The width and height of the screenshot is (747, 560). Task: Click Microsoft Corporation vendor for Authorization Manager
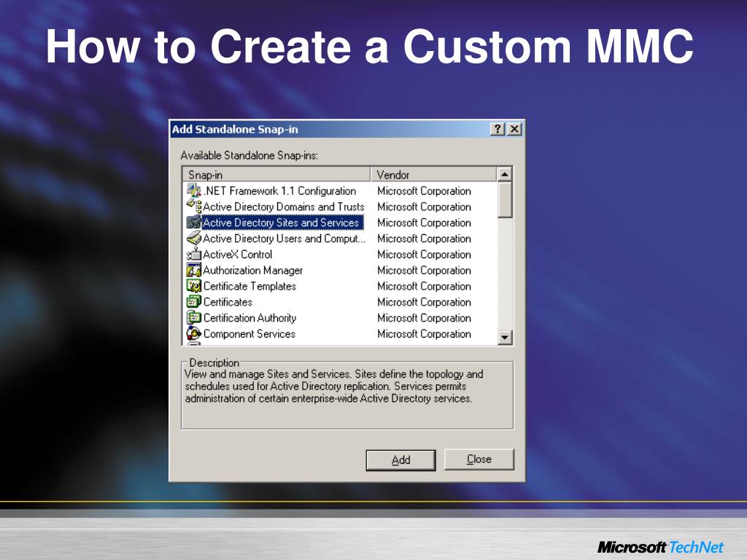(x=424, y=270)
